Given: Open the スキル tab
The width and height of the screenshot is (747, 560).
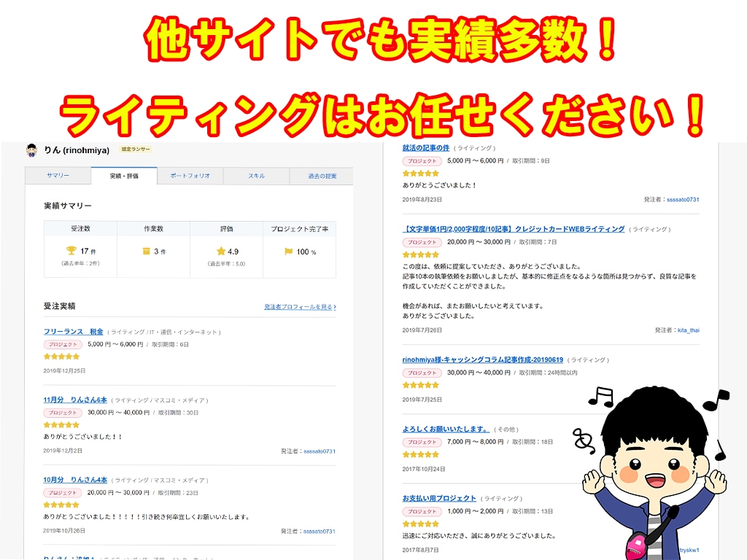Looking at the screenshot, I should (256, 176).
